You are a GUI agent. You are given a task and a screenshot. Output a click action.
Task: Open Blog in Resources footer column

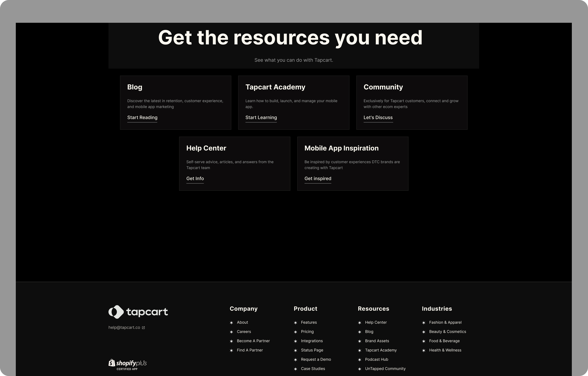coord(369,332)
